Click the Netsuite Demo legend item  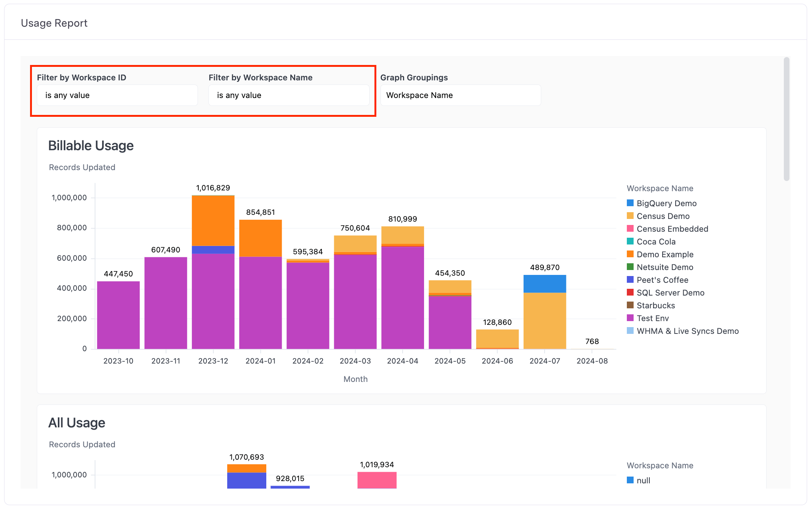point(664,267)
